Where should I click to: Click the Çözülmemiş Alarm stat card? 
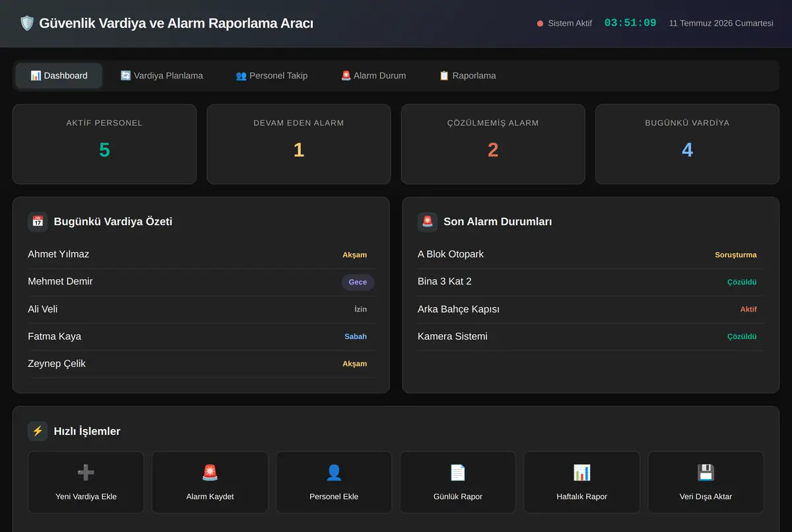pos(493,144)
